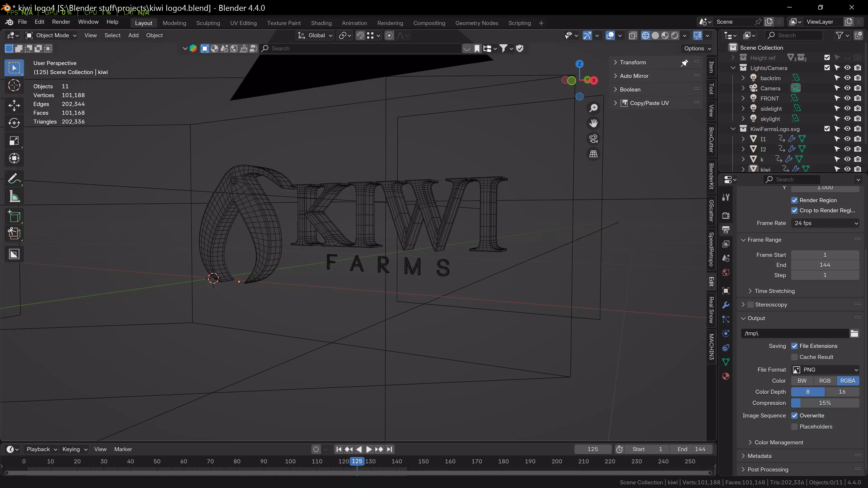Select the Cursor tool in toolbar
This screenshot has height=488, width=868.
tap(14, 86)
